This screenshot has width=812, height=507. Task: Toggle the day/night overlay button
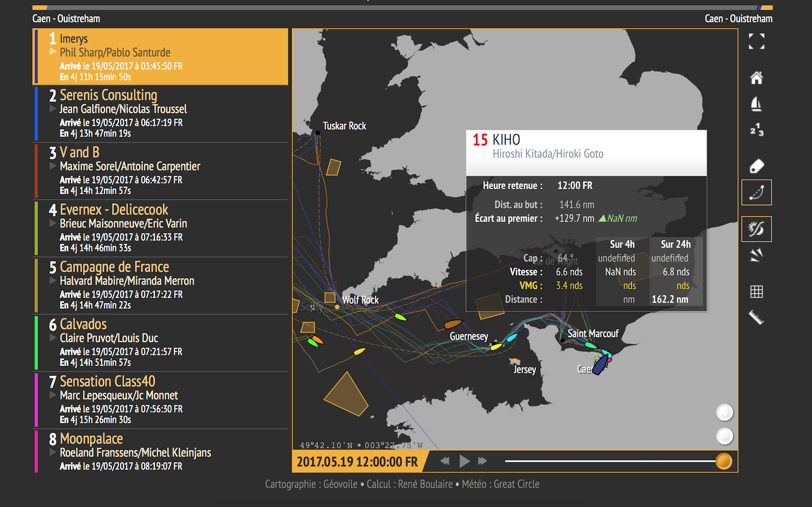click(x=756, y=229)
